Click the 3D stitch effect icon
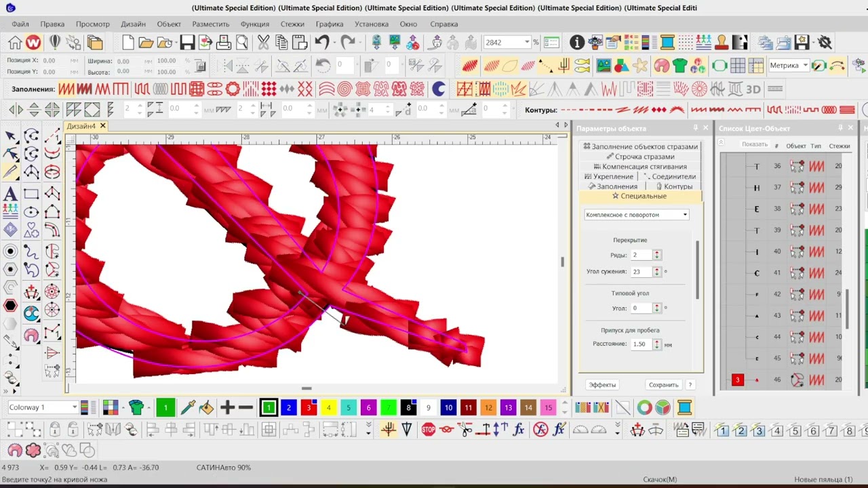The width and height of the screenshot is (868, 488). click(753, 89)
